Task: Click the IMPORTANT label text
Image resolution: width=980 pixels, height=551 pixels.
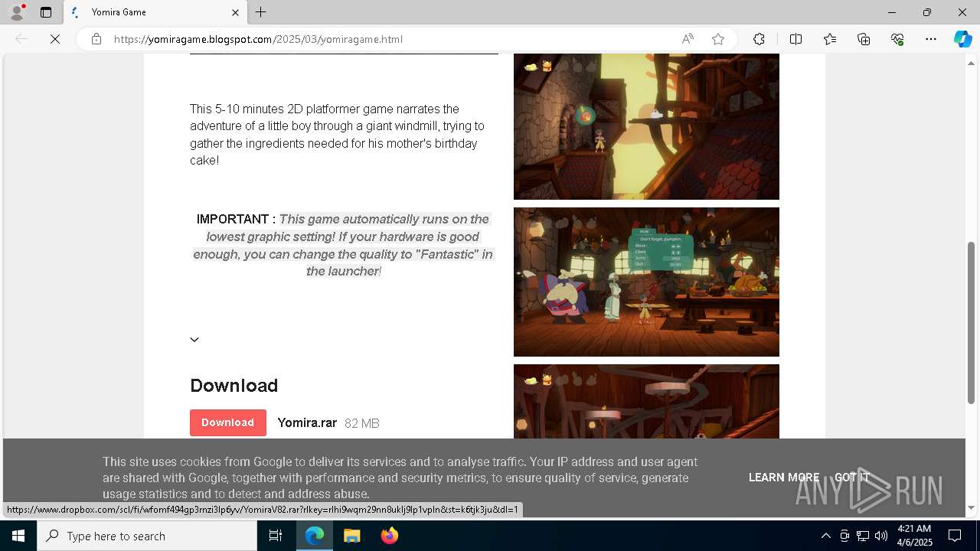Action: (x=236, y=219)
